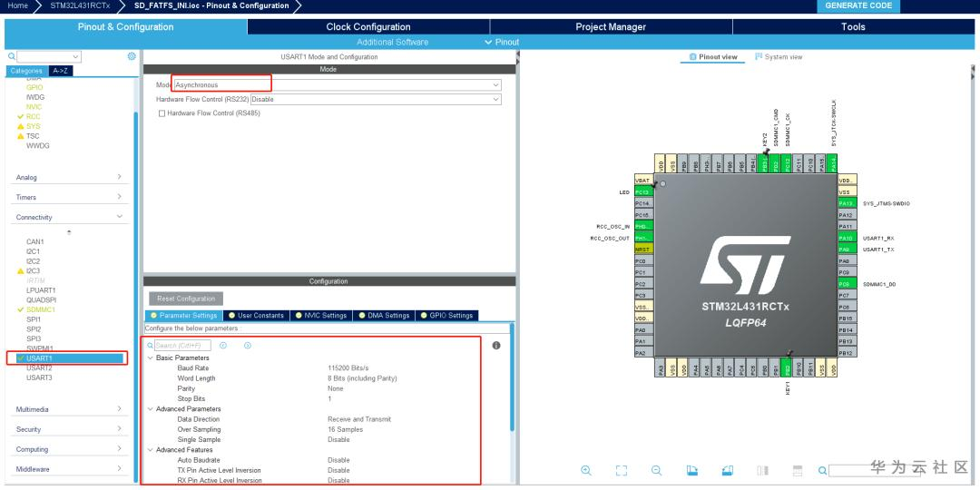The width and height of the screenshot is (980, 490).
Task: Click the horizontal split view icon
Action: (798, 470)
